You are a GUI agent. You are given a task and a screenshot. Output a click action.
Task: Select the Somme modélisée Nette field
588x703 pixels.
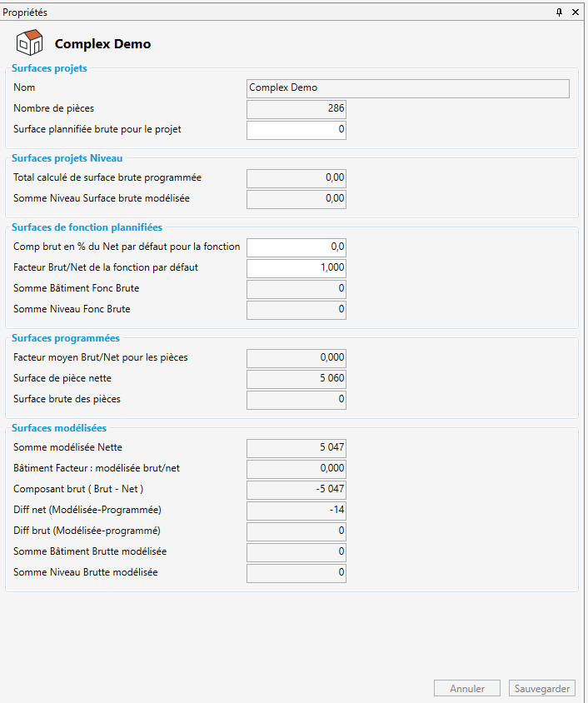296,448
